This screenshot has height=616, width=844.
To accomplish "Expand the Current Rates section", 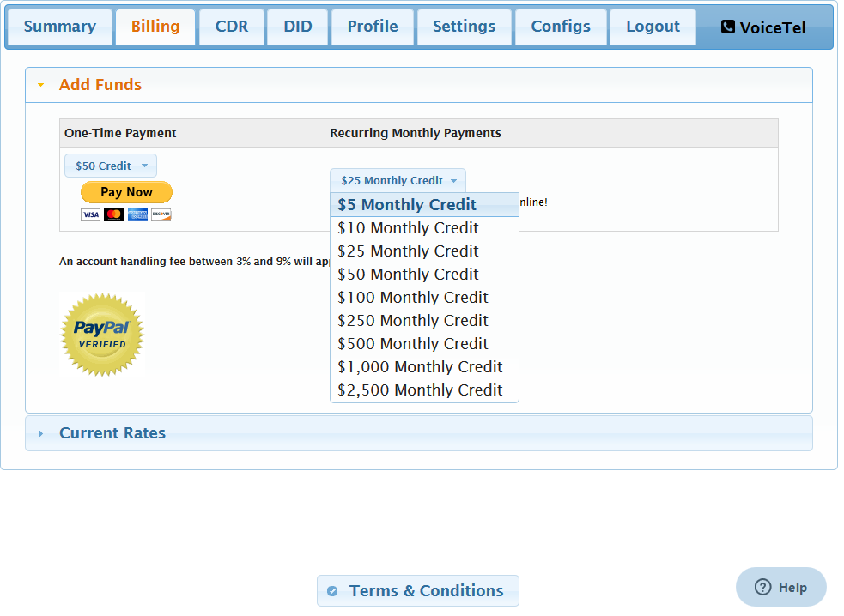I will 419,433.
